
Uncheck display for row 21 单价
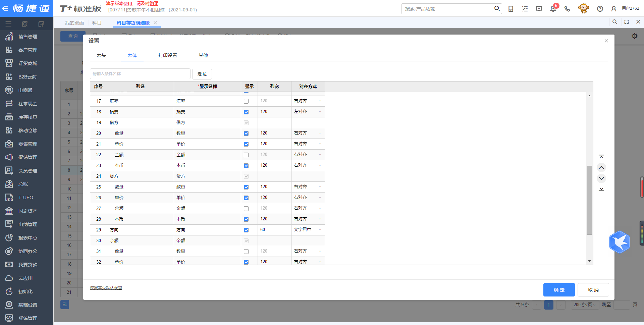pos(246,144)
